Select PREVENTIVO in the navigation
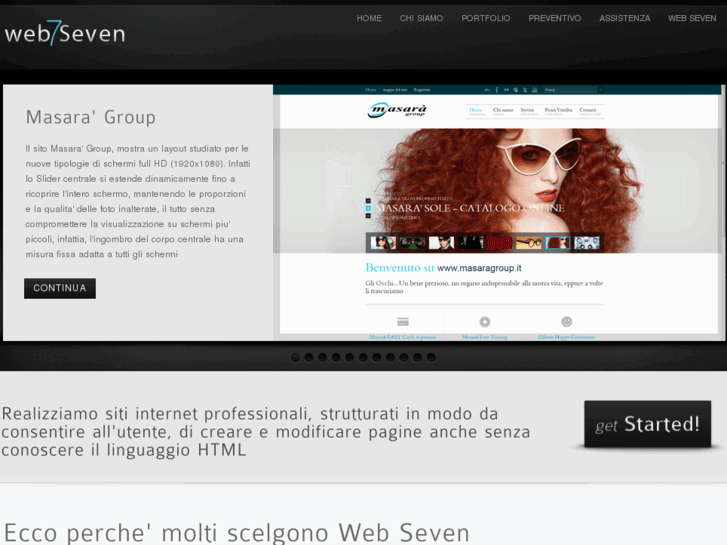Viewport: 727px width, 545px height. coord(555,18)
